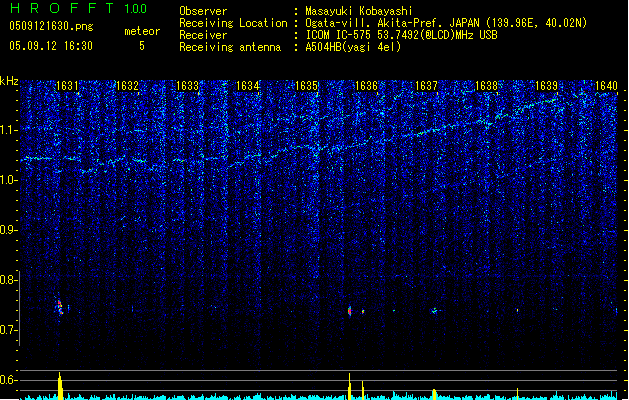Click the Receiving antenna label
This screenshot has height=400, width=629.
point(230,47)
